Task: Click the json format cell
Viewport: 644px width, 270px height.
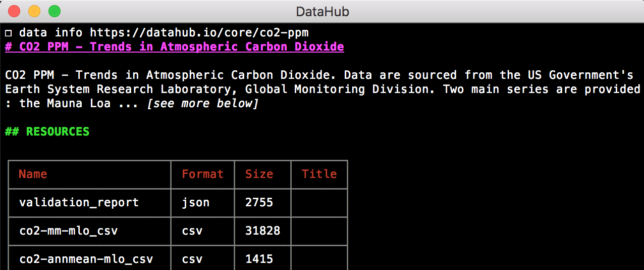Action: [196, 203]
